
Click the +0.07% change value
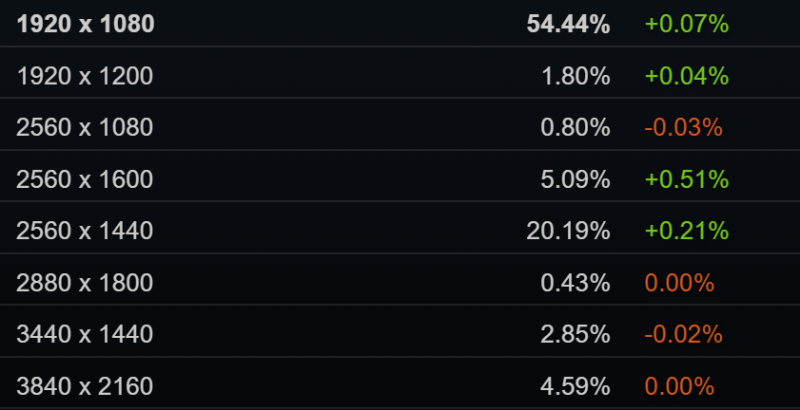pos(686,25)
